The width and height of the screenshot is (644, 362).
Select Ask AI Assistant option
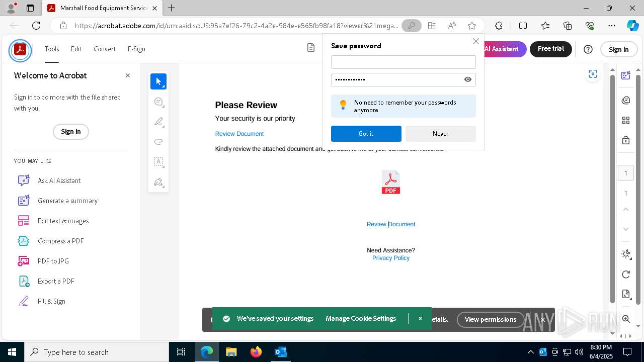[x=59, y=180]
